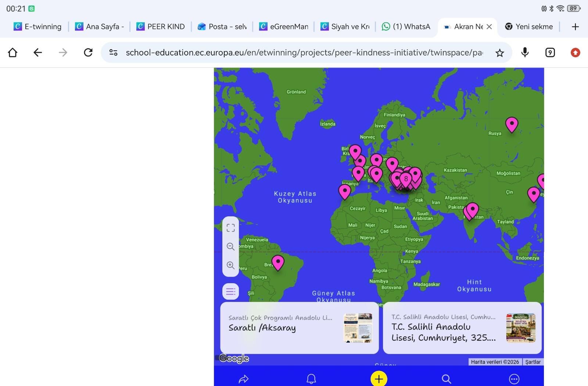Image resolution: width=588 pixels, height=386 pixels.
Task: Click the Bluetooth status icon
Action: coord(551,8)
